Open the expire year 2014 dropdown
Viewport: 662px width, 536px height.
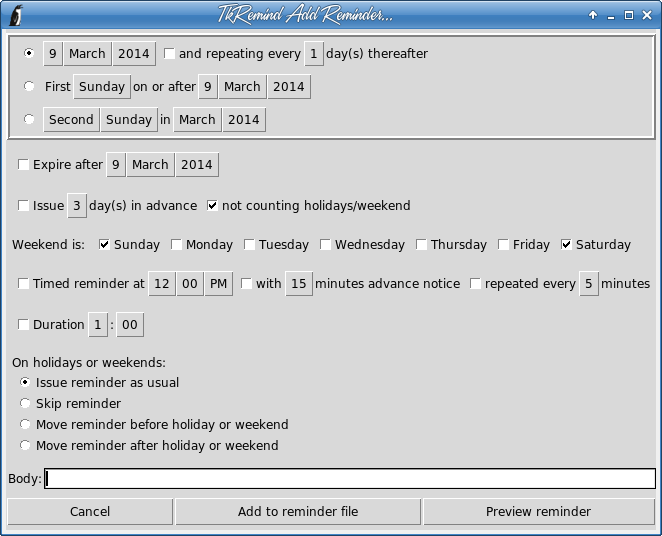197,165
